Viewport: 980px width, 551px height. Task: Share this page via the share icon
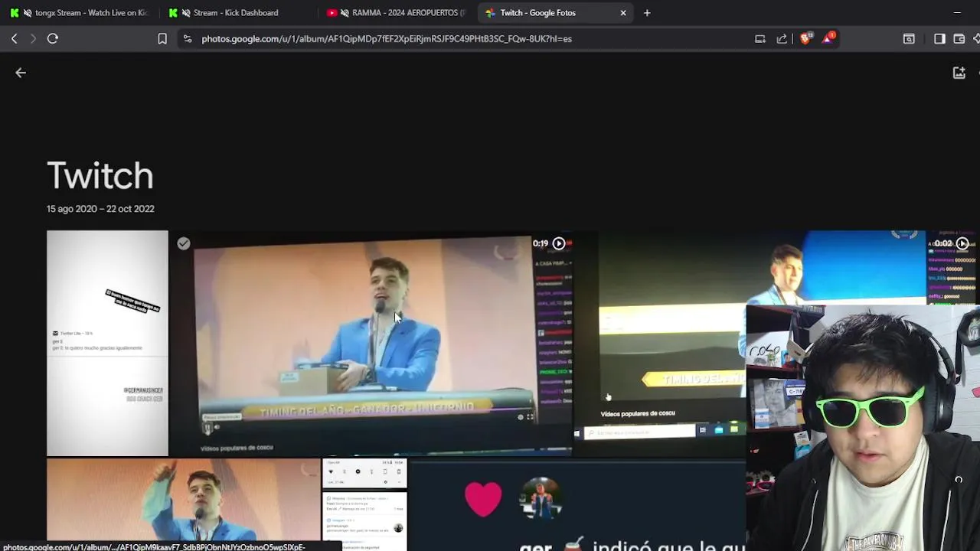782,38
